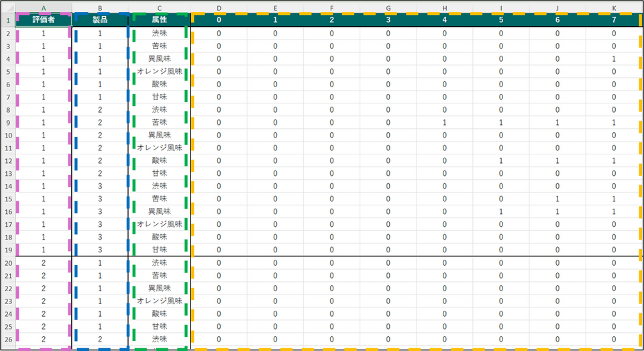The width and height of the screenshot is (644, 351).
Task: Select column B header
Action: click(100, 8)
